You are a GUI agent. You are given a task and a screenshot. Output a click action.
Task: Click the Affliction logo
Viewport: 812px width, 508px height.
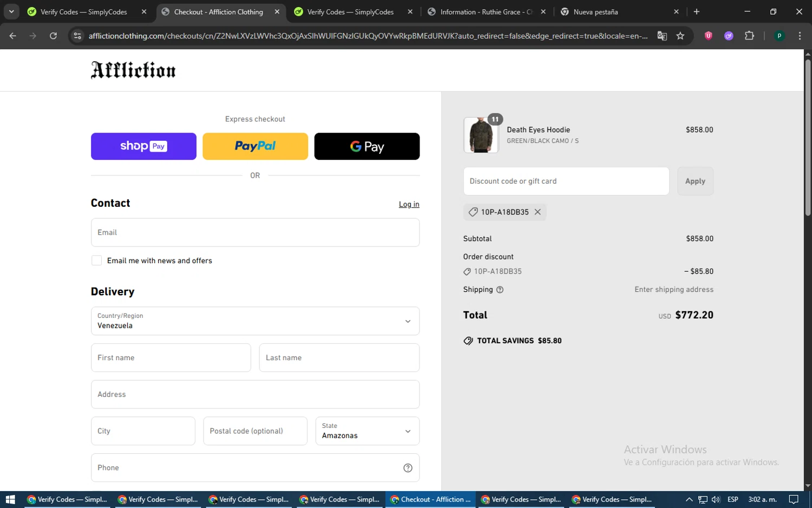(x=133, y=70)
